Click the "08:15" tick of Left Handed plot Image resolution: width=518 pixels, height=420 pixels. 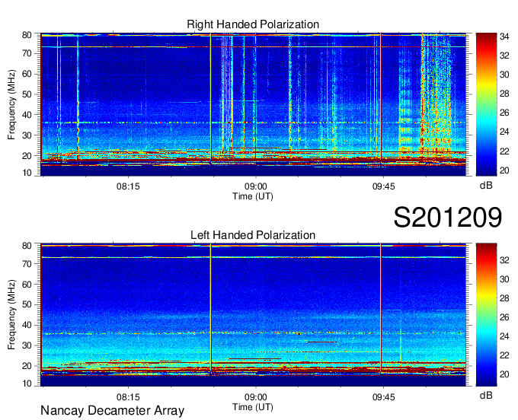pos(128,397)
